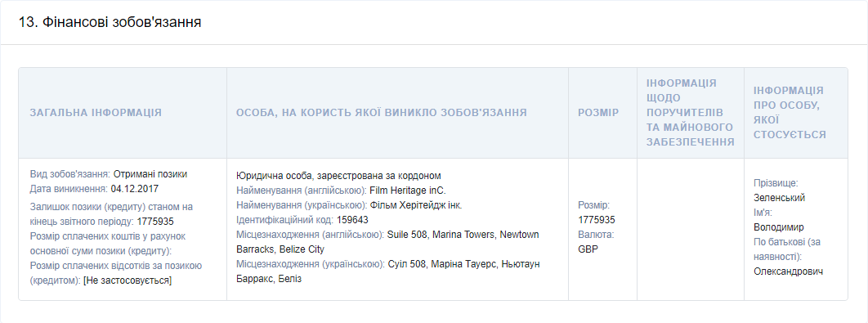The width and height of the screenshot is (868, 323).
Task: Click 'Юридична особа, зареєстрована за кордоном'
Action: pyautogui.click(x=339, y=176)
